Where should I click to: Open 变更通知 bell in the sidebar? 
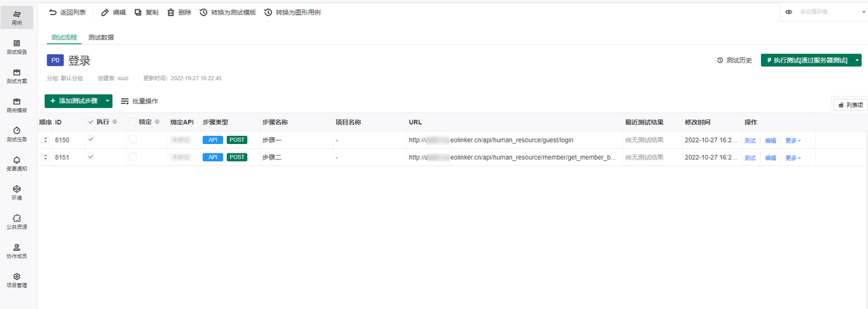(17, 163)
